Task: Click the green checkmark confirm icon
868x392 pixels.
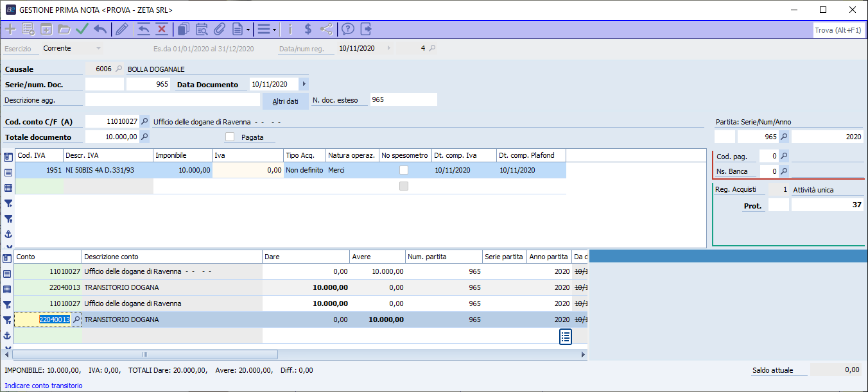Action: click(x=82, y=29)
